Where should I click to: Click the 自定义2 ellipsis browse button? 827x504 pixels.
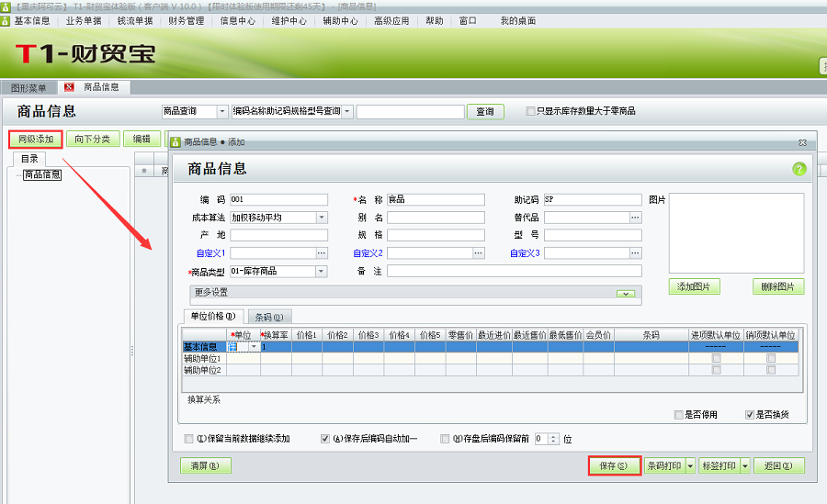pyautogui.click(x=478, y=253)
